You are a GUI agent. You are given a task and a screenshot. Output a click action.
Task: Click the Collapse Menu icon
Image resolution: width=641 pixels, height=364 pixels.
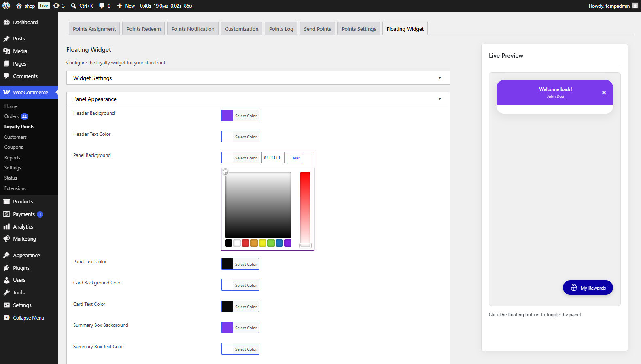(6, 317)
